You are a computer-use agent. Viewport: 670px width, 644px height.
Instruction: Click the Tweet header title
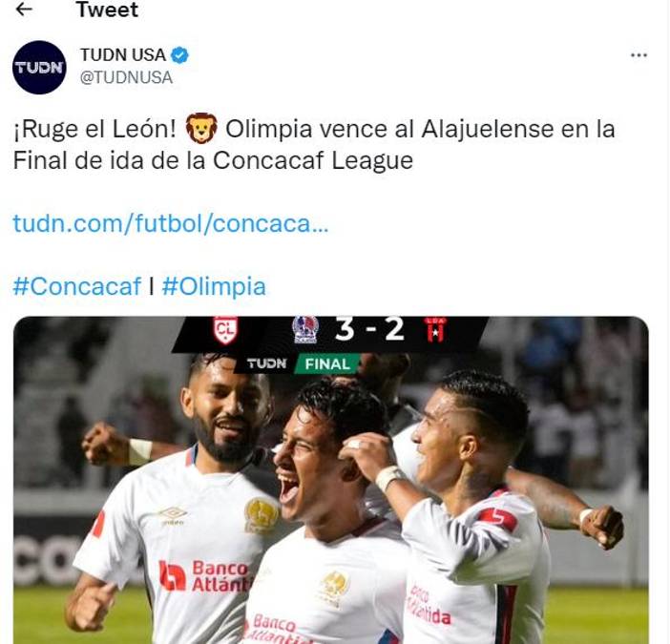(x=107, y=10)
